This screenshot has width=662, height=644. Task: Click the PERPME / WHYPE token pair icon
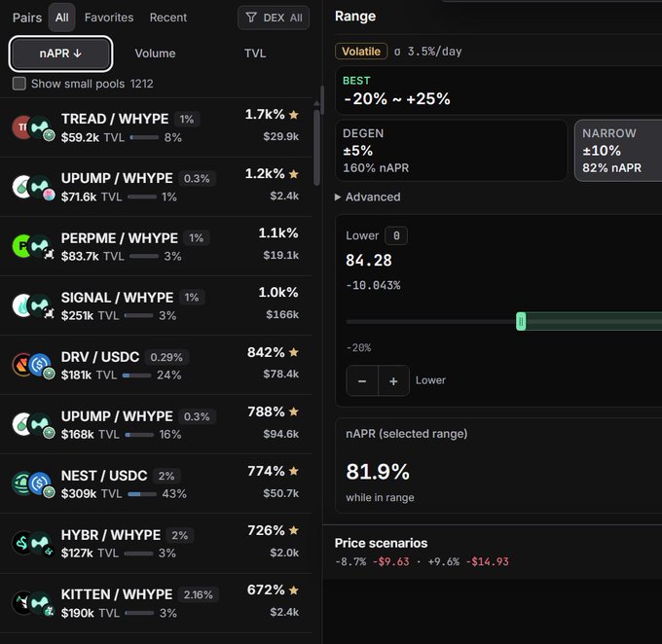point(33,246)
